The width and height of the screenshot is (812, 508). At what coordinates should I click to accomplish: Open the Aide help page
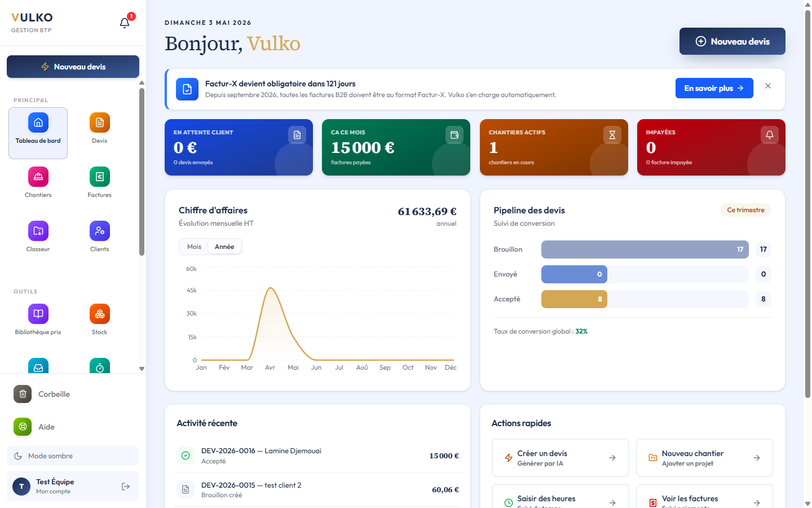[x=73, y=427]
